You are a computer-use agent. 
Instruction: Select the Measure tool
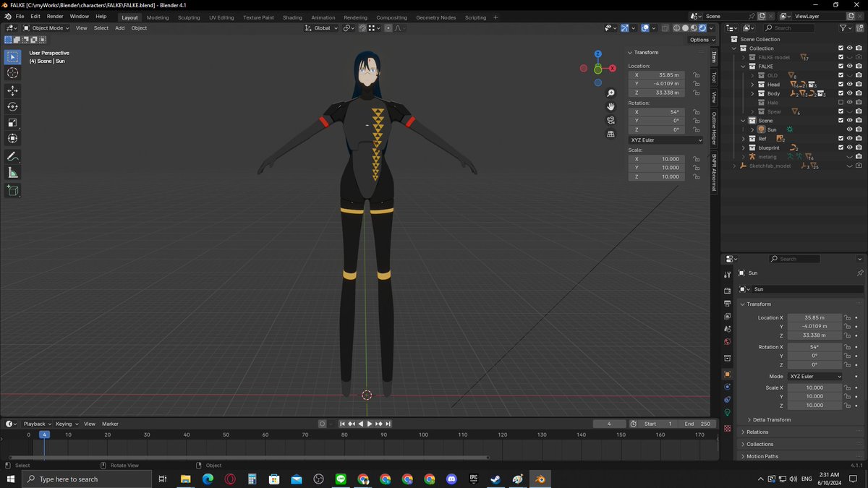[x=12, y=172]
